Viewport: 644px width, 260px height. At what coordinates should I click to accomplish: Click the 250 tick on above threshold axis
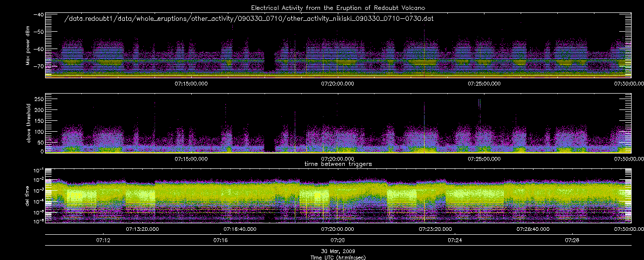(x=39, y=99)
